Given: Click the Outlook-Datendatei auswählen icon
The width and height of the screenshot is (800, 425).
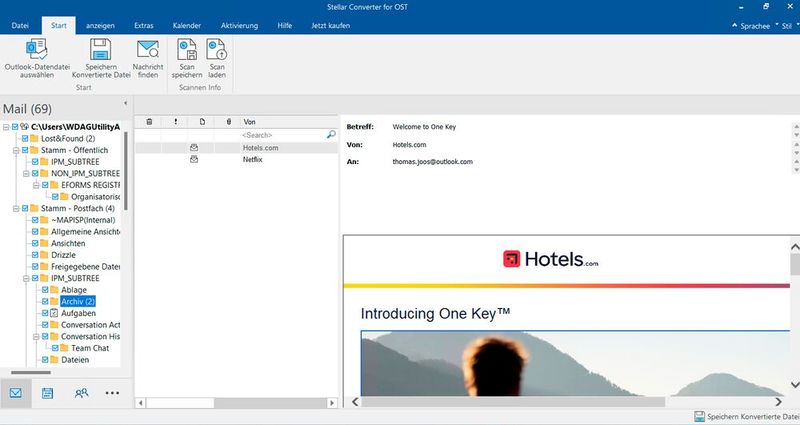Looking at the screenshot, I should click(38, 49).
